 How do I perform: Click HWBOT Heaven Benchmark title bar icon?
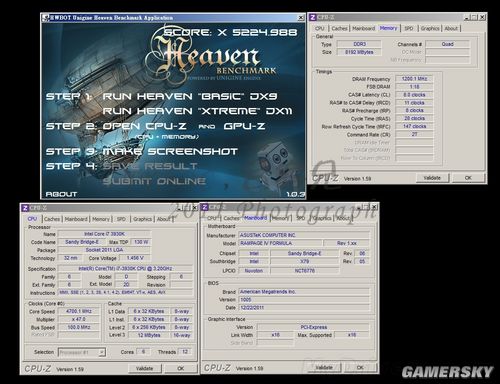pyautogui.click(x=45, y=18)
